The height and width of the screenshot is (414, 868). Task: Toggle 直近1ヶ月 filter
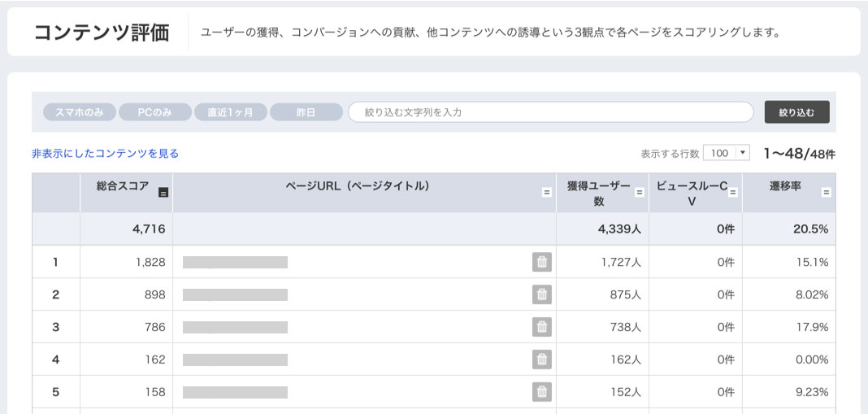point(230,112)
